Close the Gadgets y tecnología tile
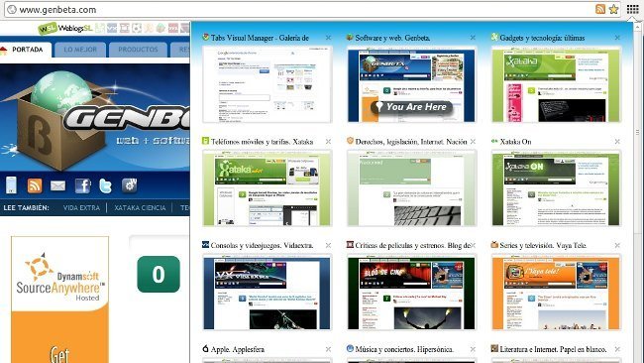This screenshot has height=363, width=644. (x=617, y=38)
